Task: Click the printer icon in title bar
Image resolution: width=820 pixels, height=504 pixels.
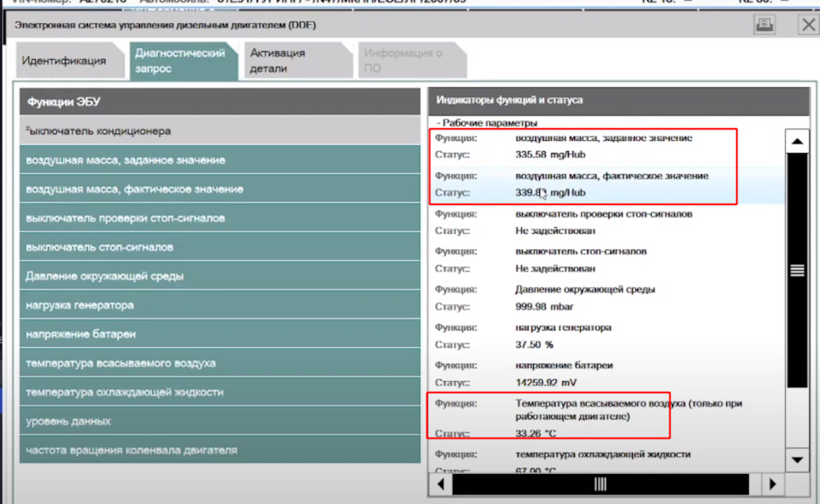Action: (x=764, y=25)
